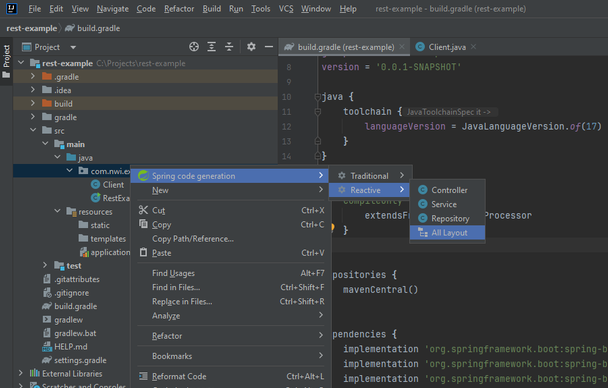608x388 pixels.
Task: Open the New submenu
Action: pyautogui.click(x=230, y=190)
